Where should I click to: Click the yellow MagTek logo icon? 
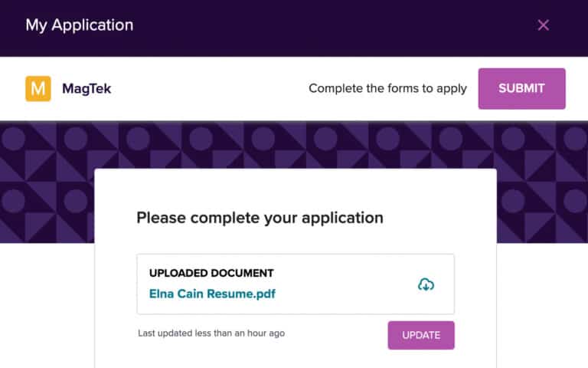(38, 89)
